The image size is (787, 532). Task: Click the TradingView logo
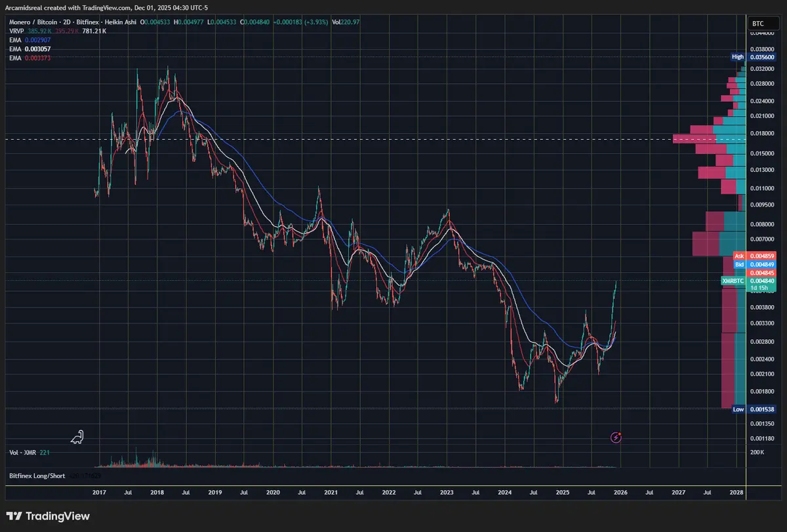47,516
